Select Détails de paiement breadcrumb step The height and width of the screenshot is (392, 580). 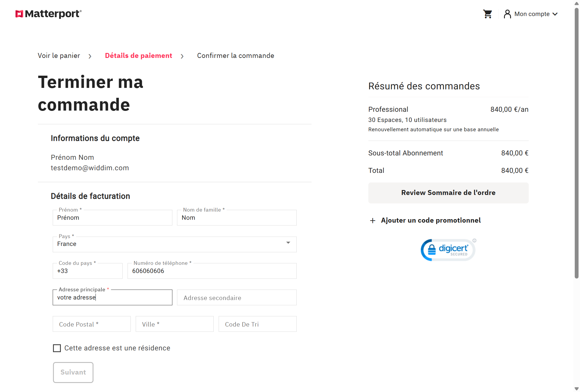point(139,56)
